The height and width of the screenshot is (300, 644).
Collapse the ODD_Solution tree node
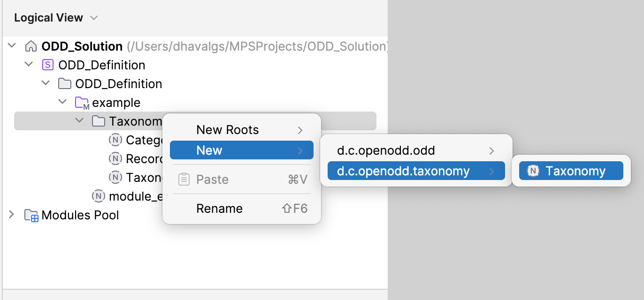click(x=12, y=46)
